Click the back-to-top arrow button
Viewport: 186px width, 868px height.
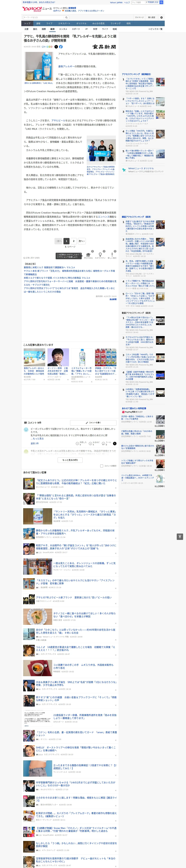180,537
